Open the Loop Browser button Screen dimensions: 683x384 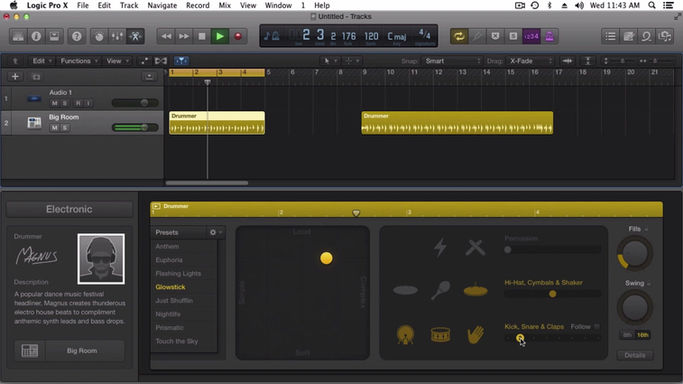(x=646, y=36)
